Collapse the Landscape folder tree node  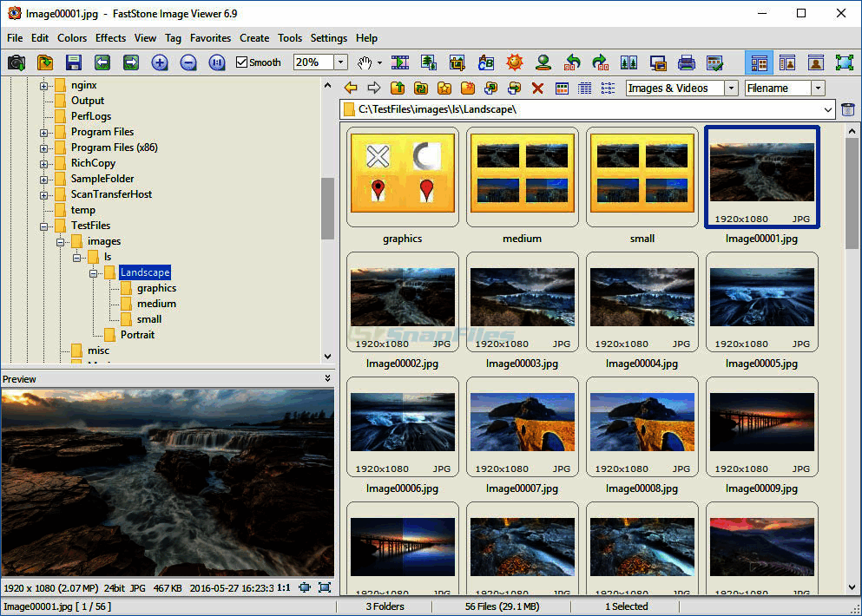(94, 272)
